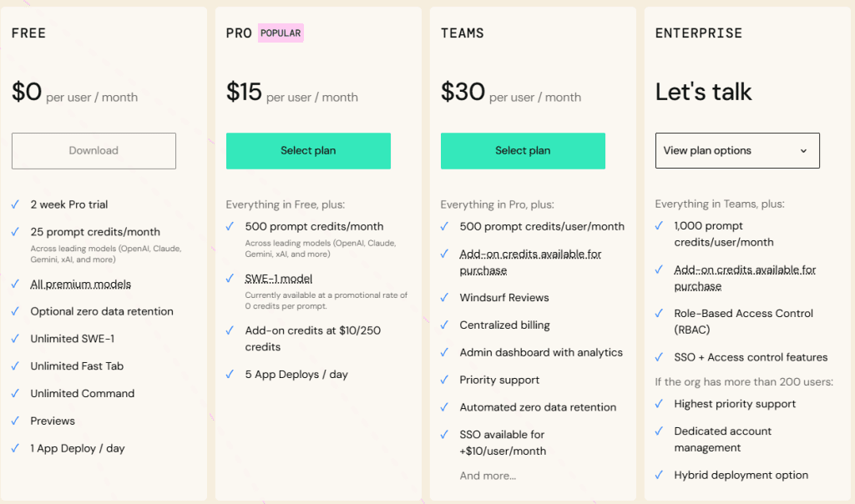Viewport: 855px width, 504px height.
Task: Click the pink POPULAR badge
Action: (x=281, y=33)
